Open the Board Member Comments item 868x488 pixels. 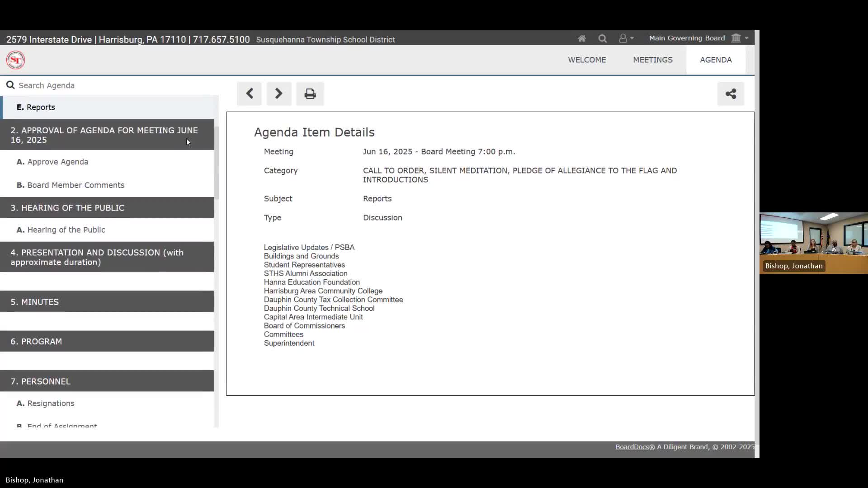pyautogui.click(x=75, y=185)
